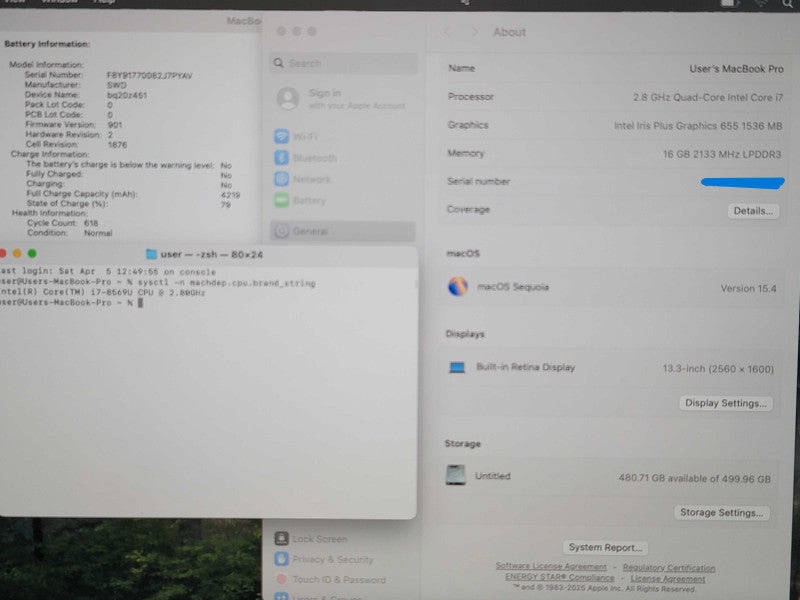This screenshot has width=800, height=600.
Task: Click display size 13.3-inch (2560 × 1600)
Action: pyautogui.click(x=718, y=369)
